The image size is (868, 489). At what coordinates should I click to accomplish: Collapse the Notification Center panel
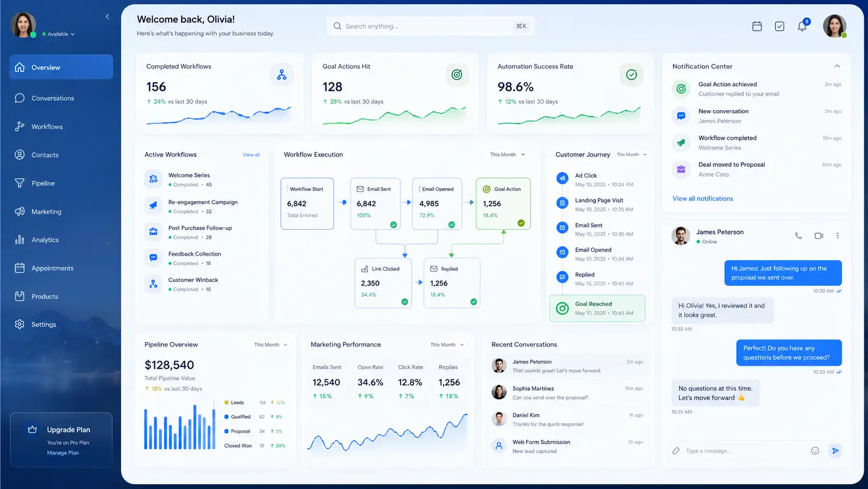tap(837, 66)
